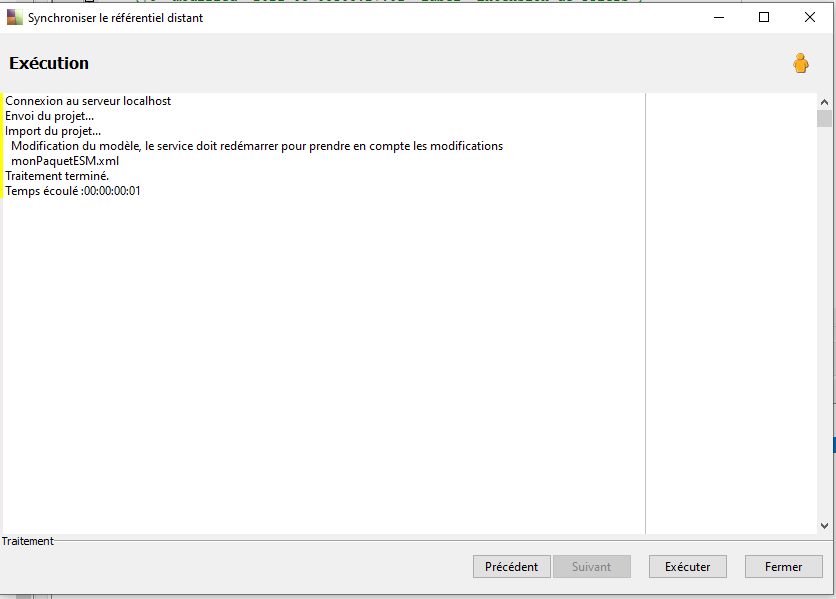Click the greyed-out Suivant button
This screenshot has height=599, width=836.
pyautogui.click(x=591, y=566)
